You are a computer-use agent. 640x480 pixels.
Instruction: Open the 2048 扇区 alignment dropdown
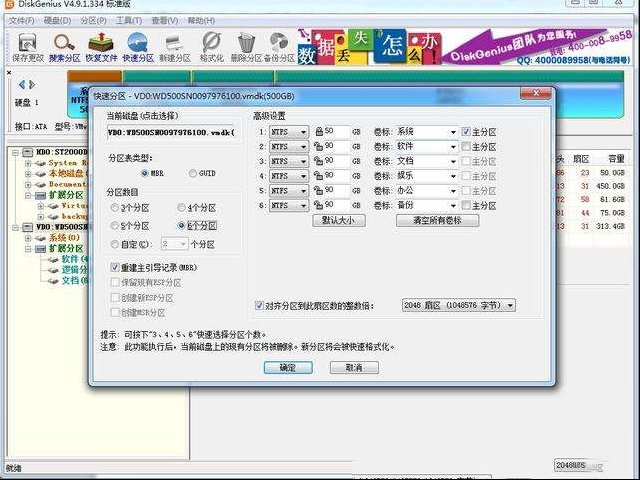tap(459, 305)
